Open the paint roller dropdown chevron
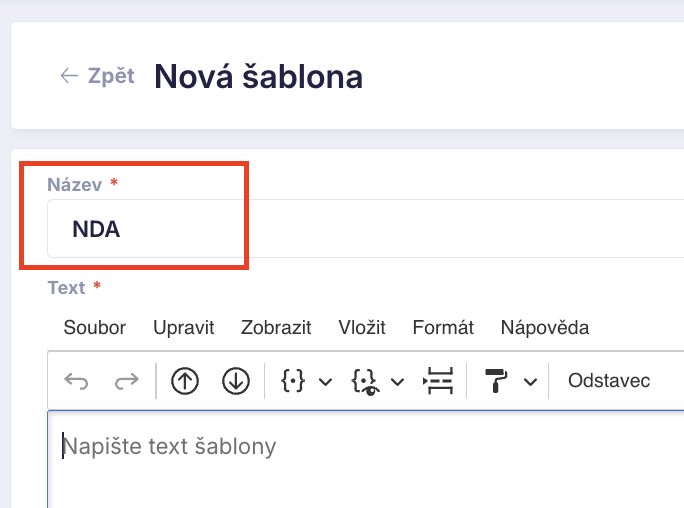Image resolution: width=684 pixels, height=508 pixels. tap(530, 382)
